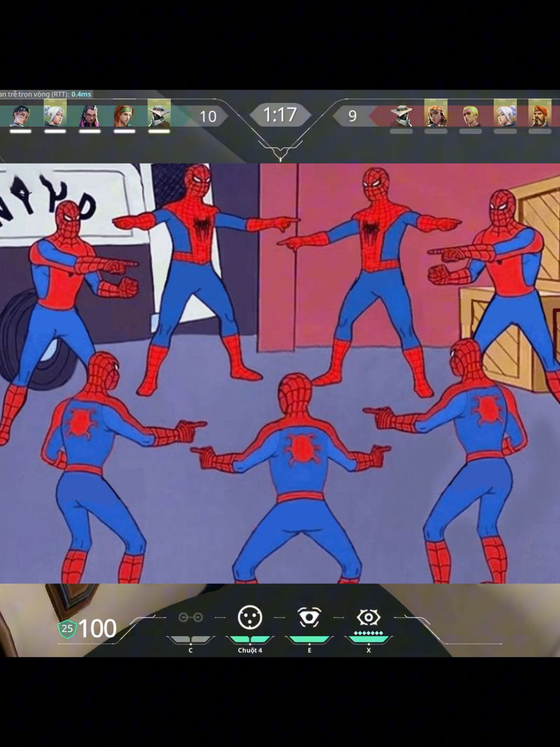
Task: Click the Spycam ability icon
Action: coord(309,617)
